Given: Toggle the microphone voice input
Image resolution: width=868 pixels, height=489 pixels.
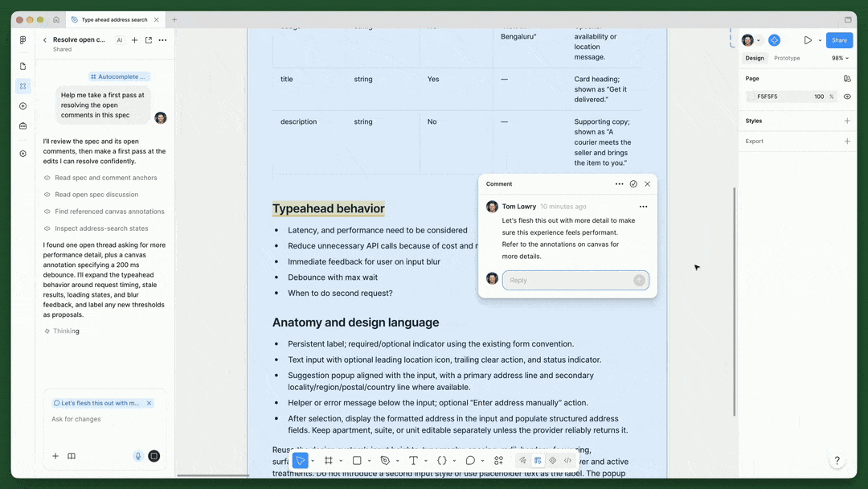Looking at the screenshot, I should tap(138, 456).
